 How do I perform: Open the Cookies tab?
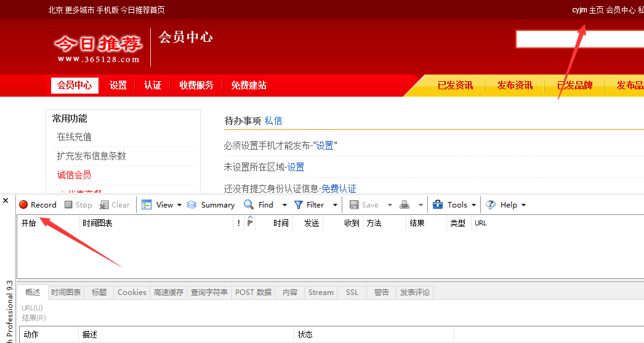tap(132, 292)
